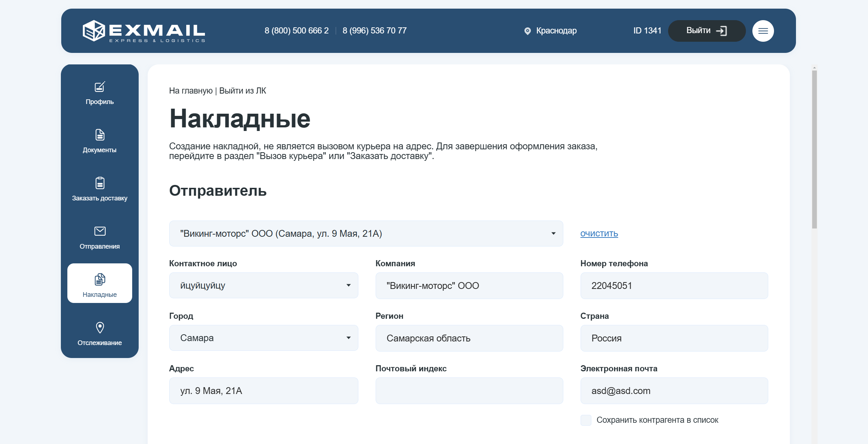Screen dimensions: 868x444
Task: Open the Profile sidebar icon
Action: pyautogui.click(x=100, y=87)
